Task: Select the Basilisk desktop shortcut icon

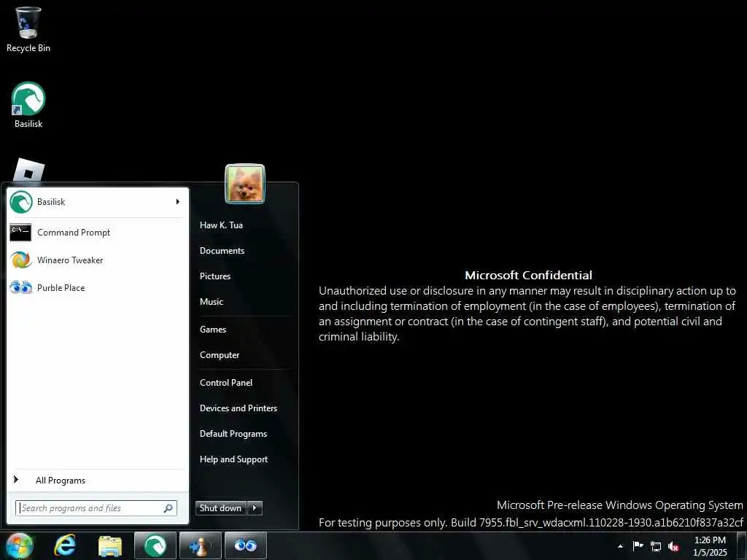Action: click(x=28, y=105)
